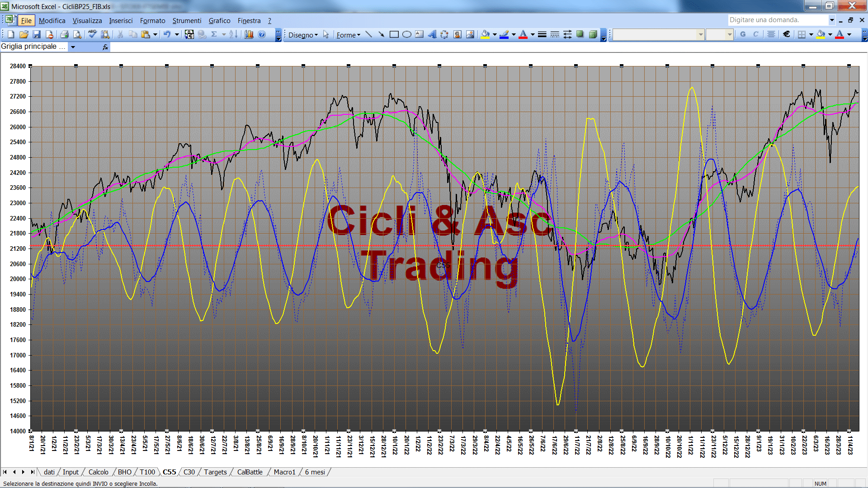Switch to the Targets sheet tab

[215, 472]
